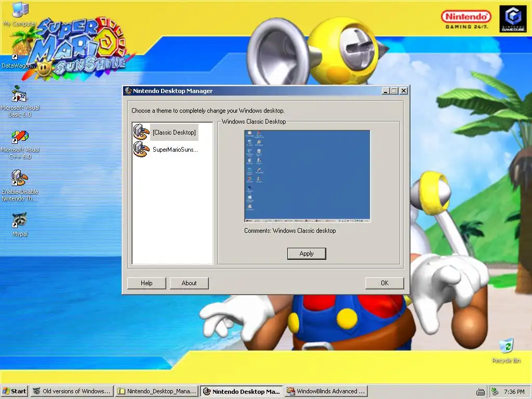Close the Nintendo Desktop Manager window
The image size is (532, 399).
(403, 91)
